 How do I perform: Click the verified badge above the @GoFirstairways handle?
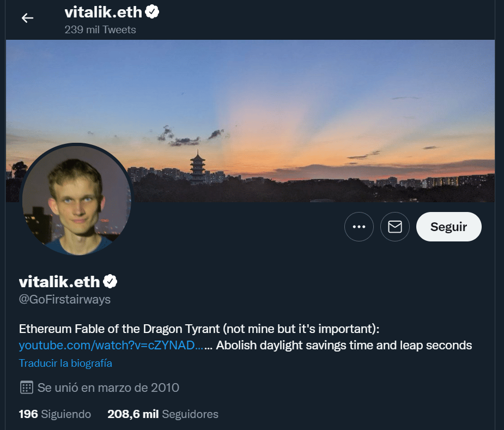[x=111, y=281]
